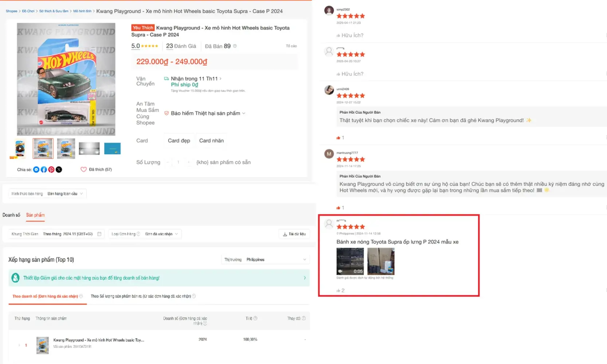This screenshot has width=607, height=364.
Task: Select Theo doanh số ranking tab
Action: [47, 296]
